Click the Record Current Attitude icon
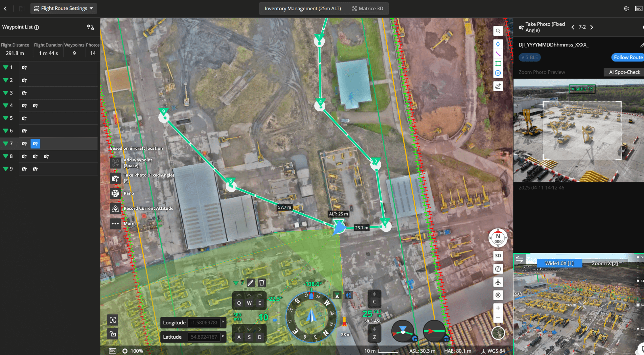Screen dimensions: 644x355 [x=115, y=208]
